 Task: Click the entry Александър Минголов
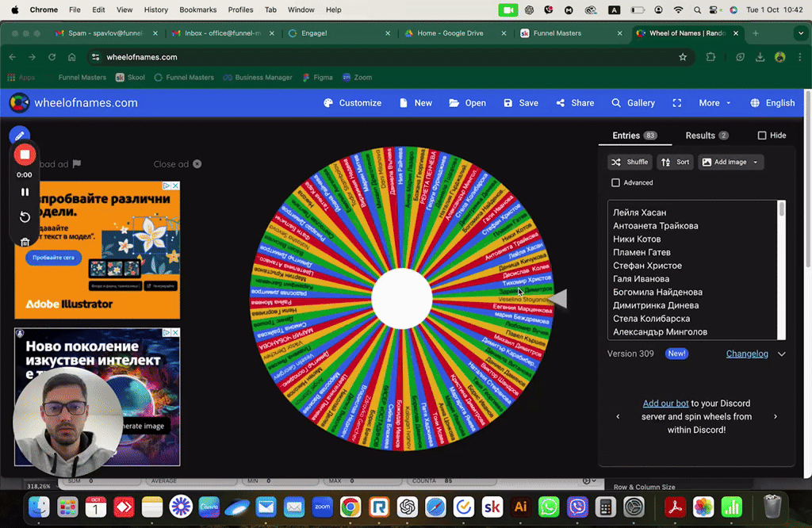[661, 332]
